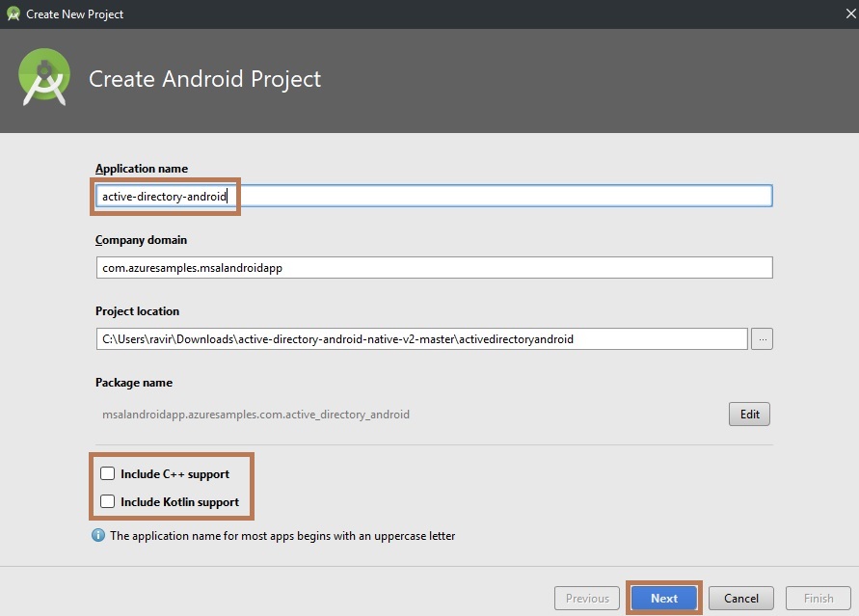Focus the Company domain input field
The height and width of the screenshot is (616, 859).
(x=434, y=268)
